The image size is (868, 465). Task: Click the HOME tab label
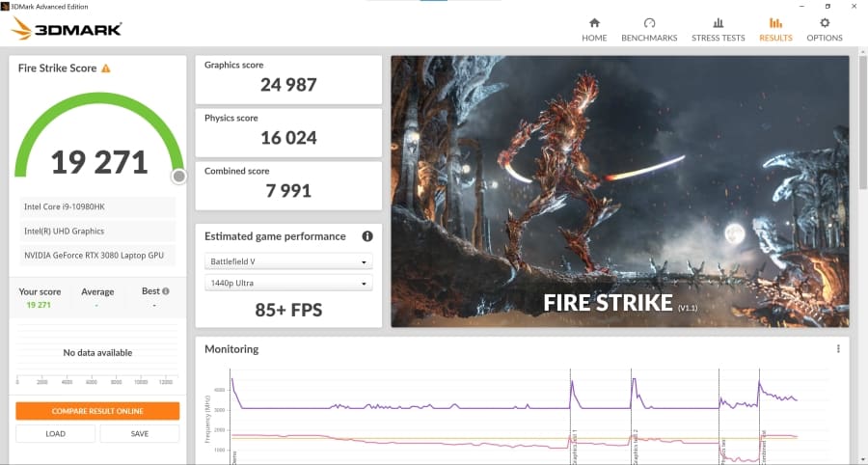click(x=594, y=39)
